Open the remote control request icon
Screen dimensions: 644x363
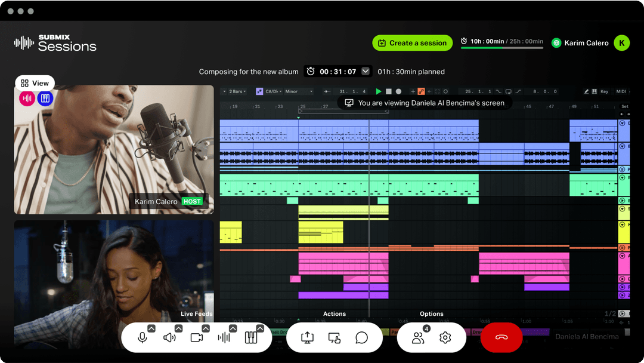[335, 337]
